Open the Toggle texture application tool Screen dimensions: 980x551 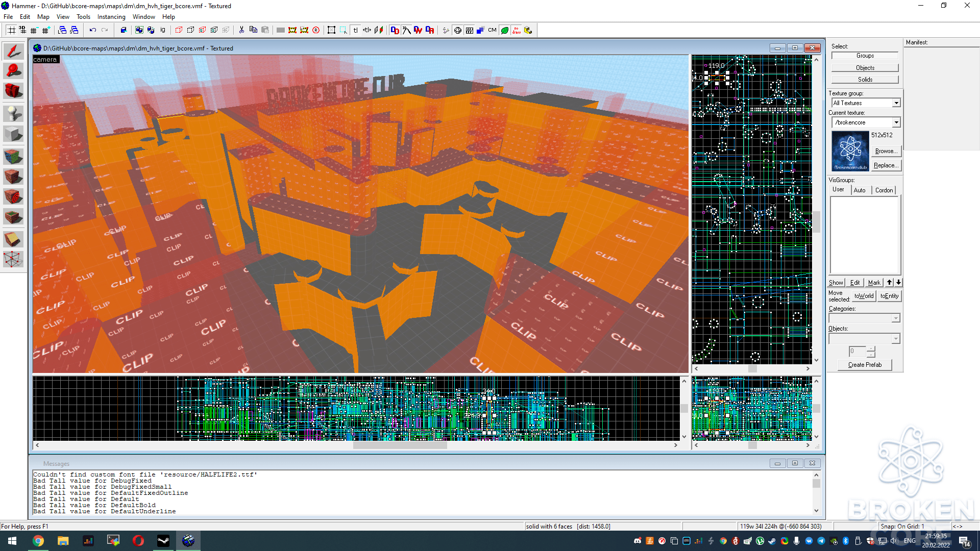coord(13,156)
